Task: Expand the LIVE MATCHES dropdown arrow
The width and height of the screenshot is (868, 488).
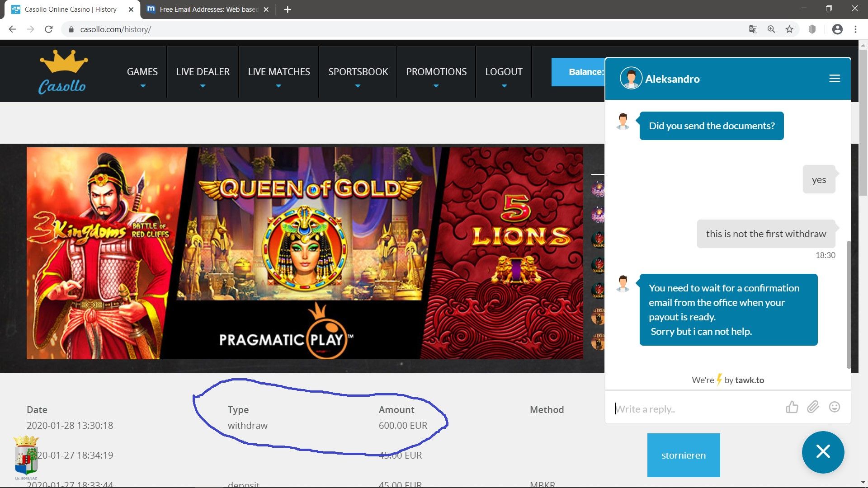Action: 278,86
